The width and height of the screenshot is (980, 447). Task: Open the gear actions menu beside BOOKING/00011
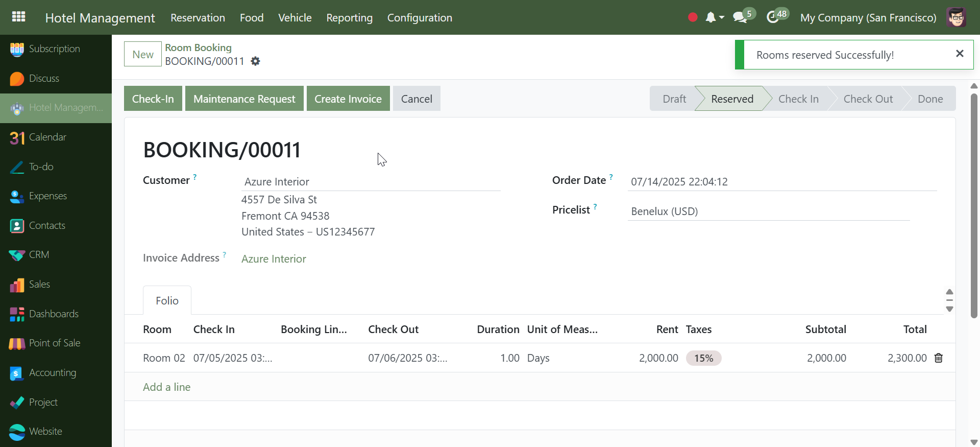[x=256, y=61]
